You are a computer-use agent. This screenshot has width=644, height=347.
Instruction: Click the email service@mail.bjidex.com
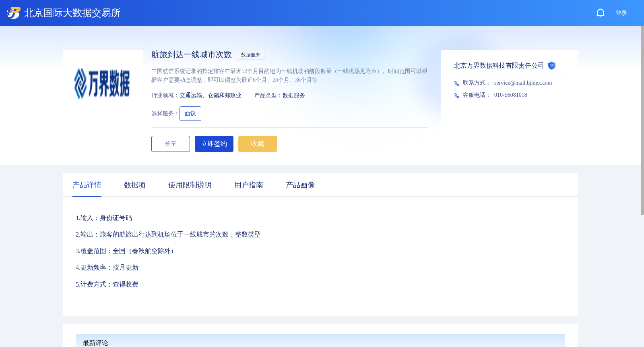coord(523,83)
